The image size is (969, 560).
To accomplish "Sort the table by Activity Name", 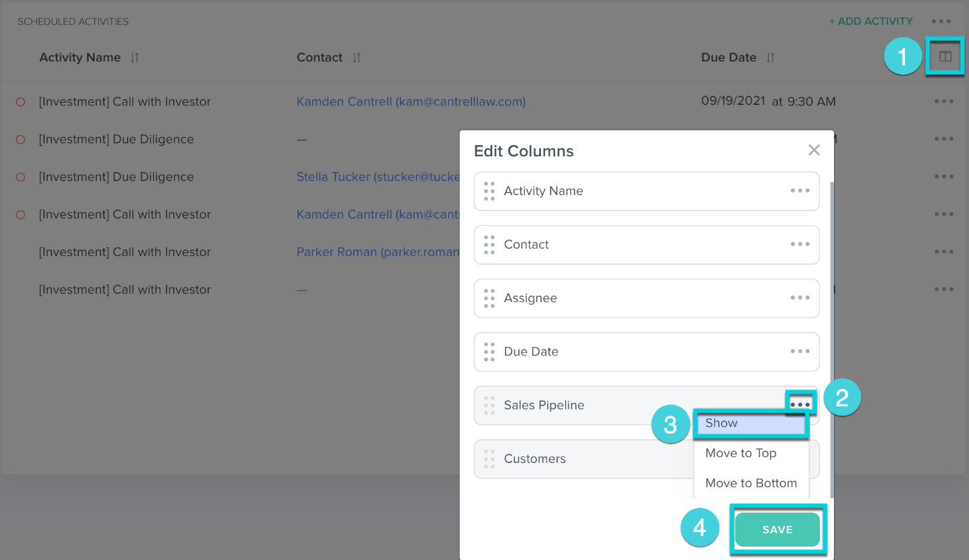I will click(x=134, y=58).
